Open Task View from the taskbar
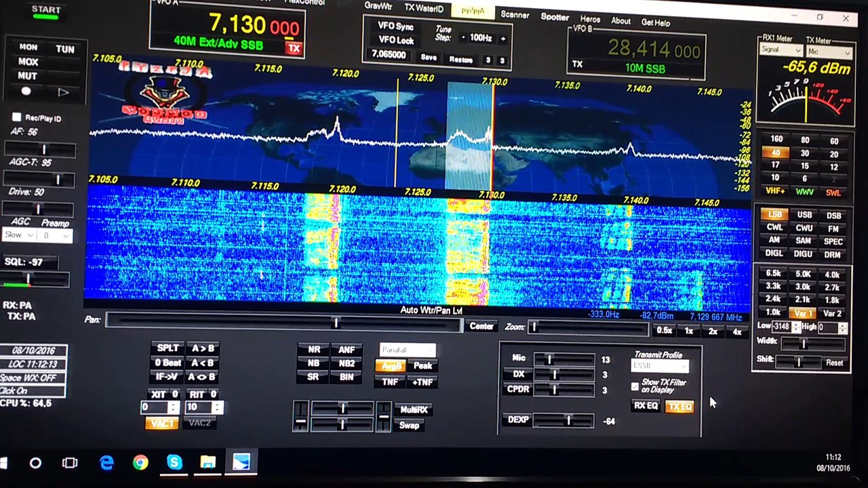 coord(70,463)
